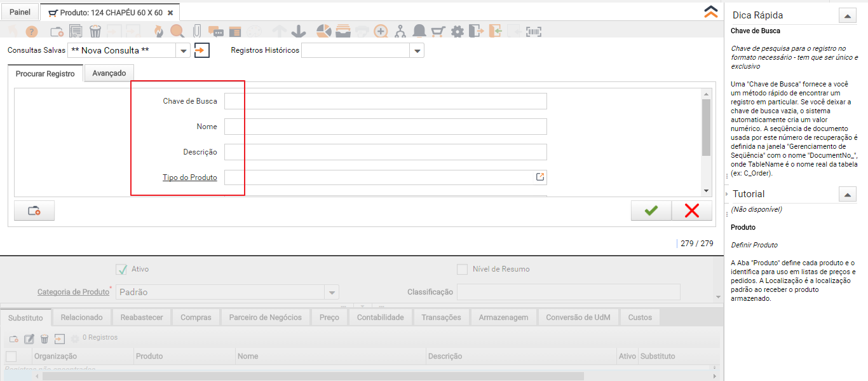Cancel search with red X button
The width and height of the screenshot is (868, 381).
coord(692,211)
